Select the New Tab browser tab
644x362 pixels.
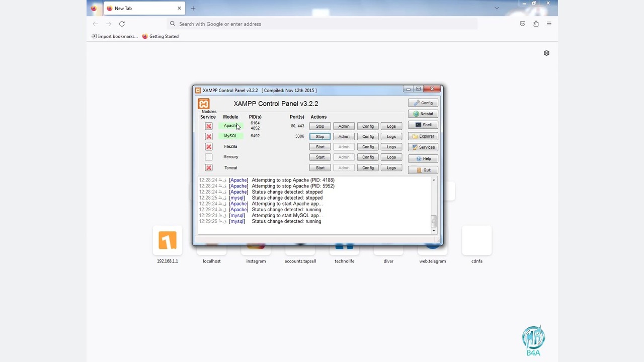pyautogui.click(x=144, y=8)
